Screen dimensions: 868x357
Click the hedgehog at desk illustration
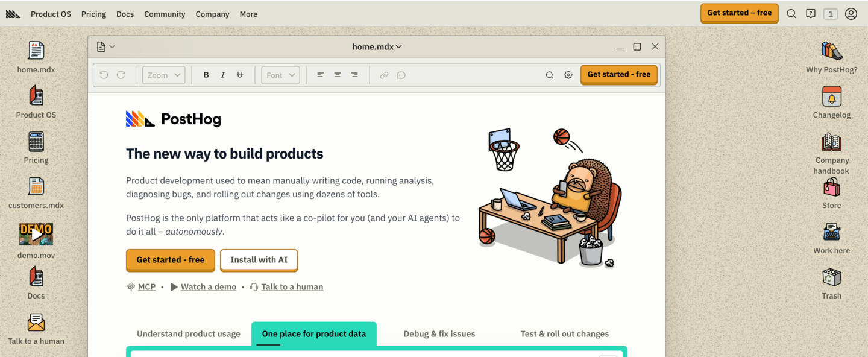point(550,198)
